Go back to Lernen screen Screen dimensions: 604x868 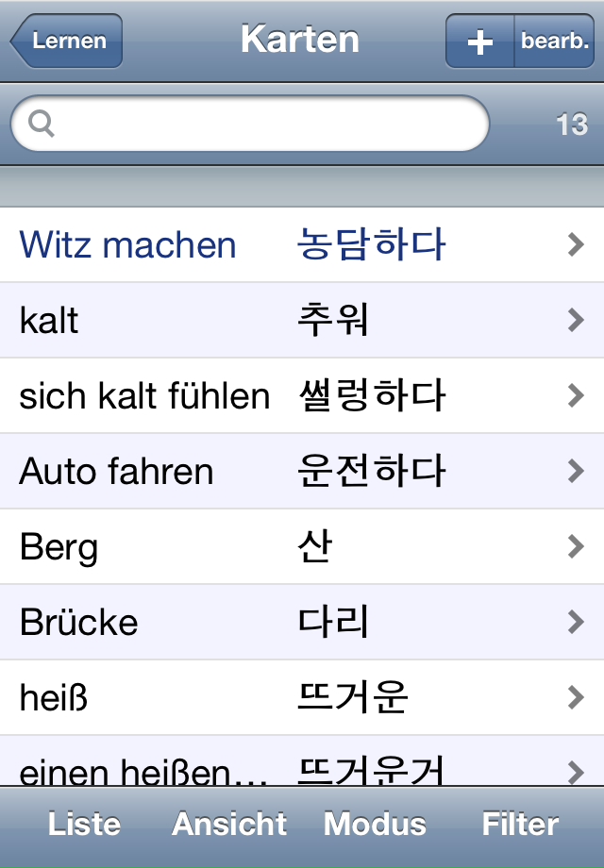click(x=66, y=42)
